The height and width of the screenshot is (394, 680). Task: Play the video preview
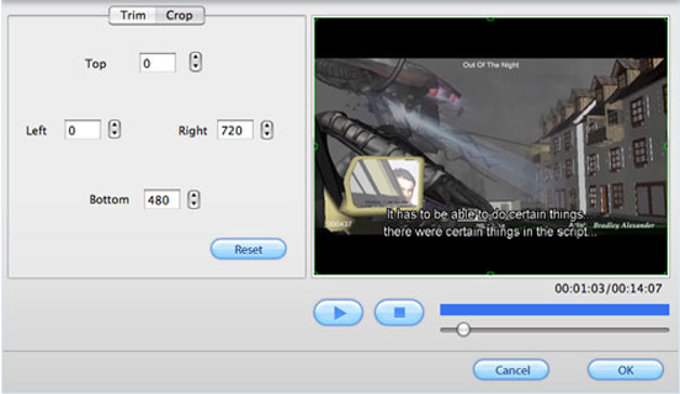tap(338, 312)
